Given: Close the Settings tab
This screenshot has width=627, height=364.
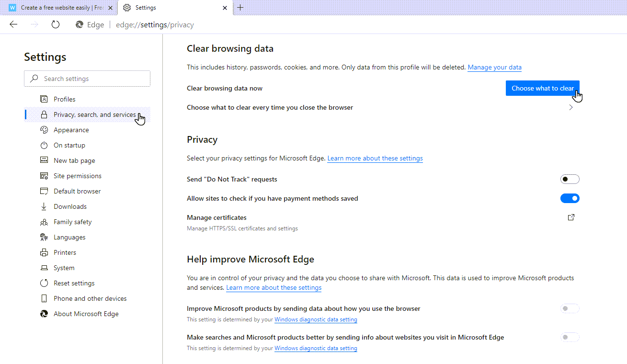Looking at the screenshot, I should 225,8.
